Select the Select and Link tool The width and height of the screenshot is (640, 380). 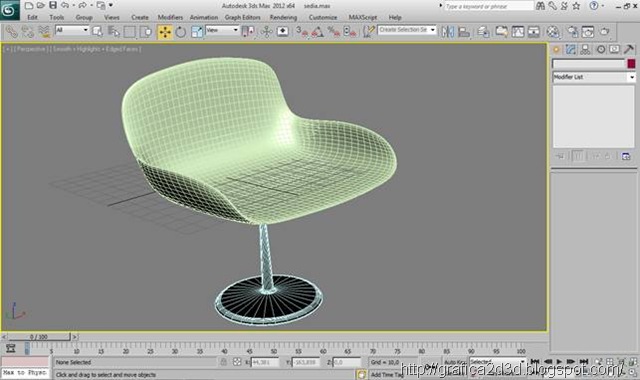coord(11,31)
